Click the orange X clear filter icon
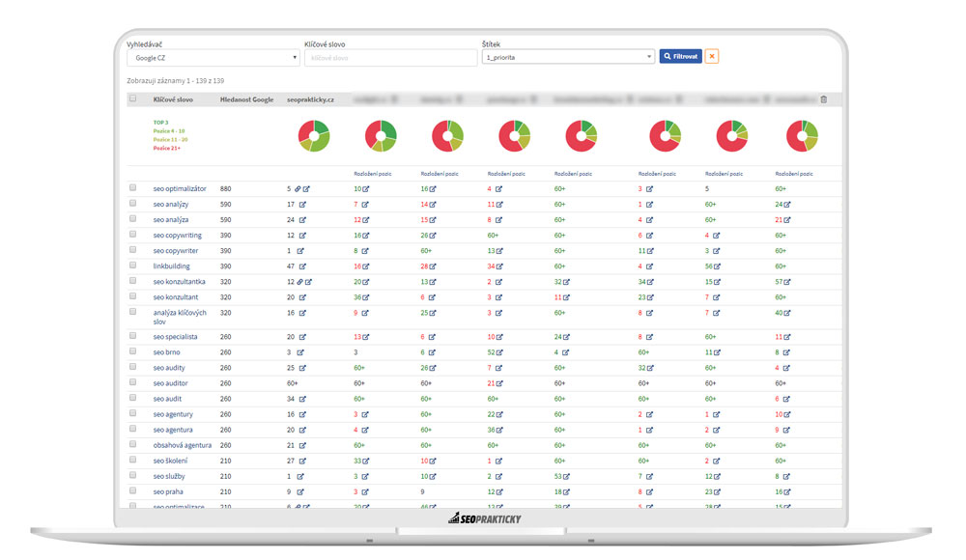 click(712, 57)
